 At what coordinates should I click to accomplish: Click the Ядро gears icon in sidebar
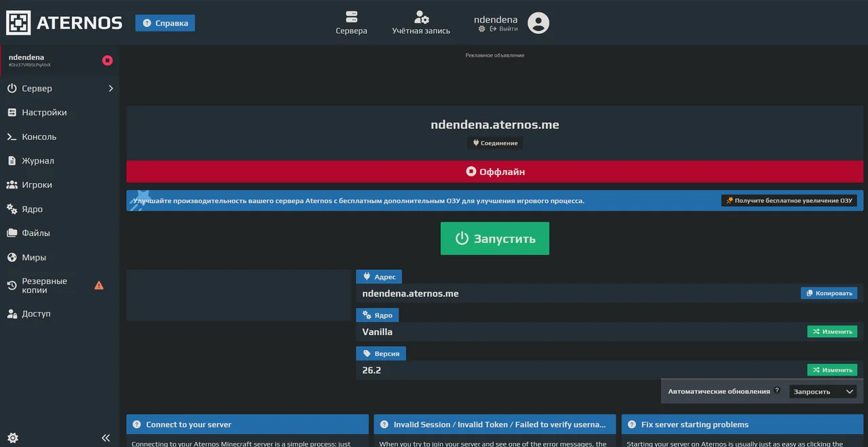tap(12, 209)
